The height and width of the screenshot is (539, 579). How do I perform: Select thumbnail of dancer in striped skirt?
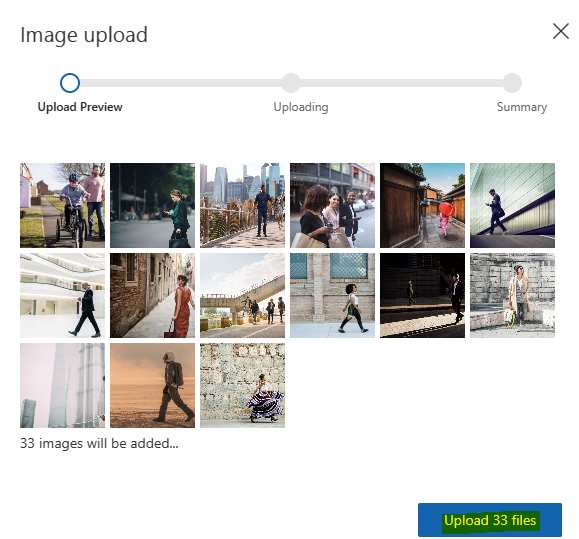tap(242, 385)
